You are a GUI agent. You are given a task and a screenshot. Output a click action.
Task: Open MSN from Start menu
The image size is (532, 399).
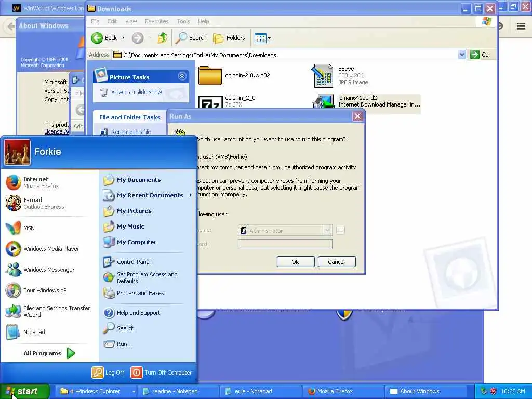point(20,228)
